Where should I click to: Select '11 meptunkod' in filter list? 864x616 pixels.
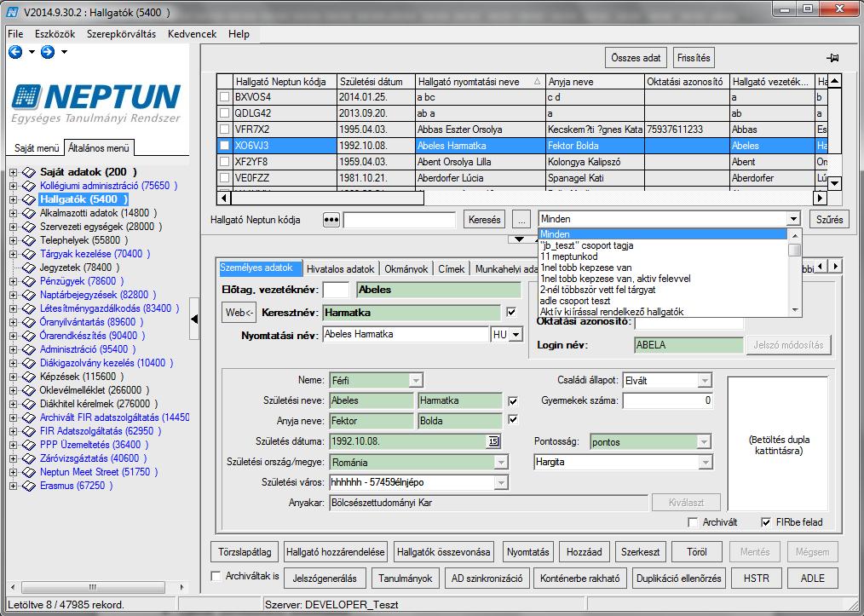568,256
